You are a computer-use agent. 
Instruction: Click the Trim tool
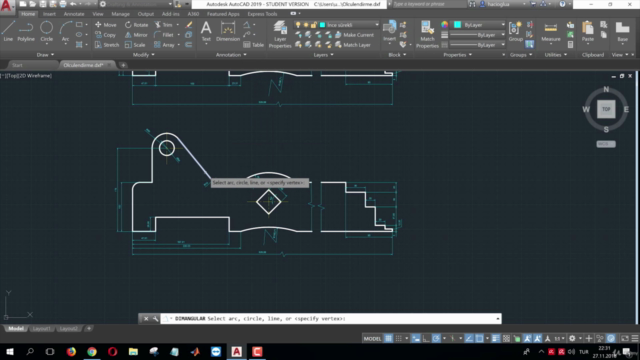coord(163,25)
